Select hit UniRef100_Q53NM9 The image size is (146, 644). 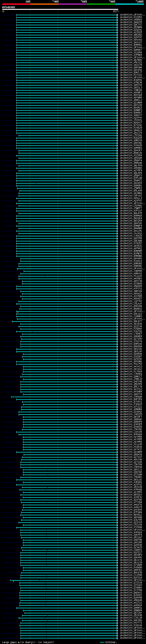(131, 27)
